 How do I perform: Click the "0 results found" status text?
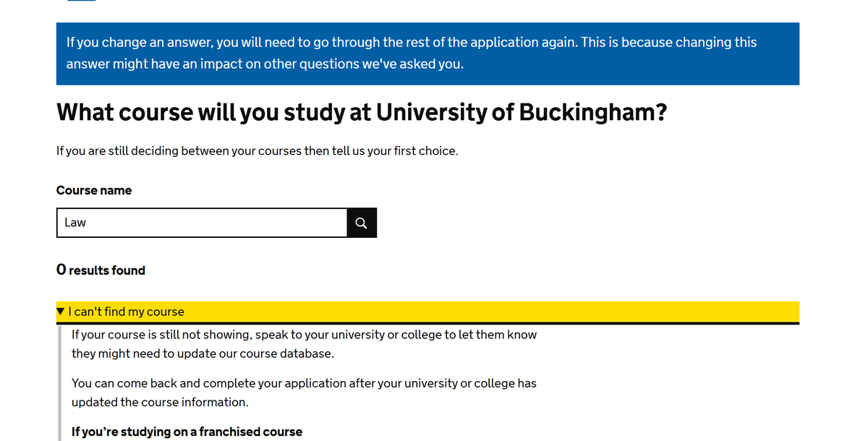pos(101,270)
